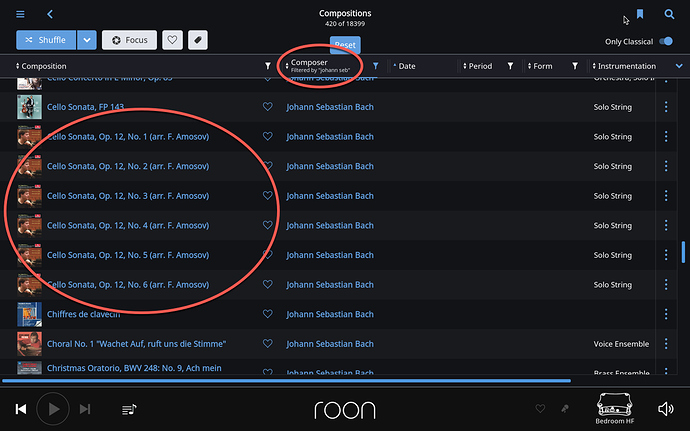Click the vertical scrollbar handle
This screenshot has height=431, width=690.
tap(683, 252)
